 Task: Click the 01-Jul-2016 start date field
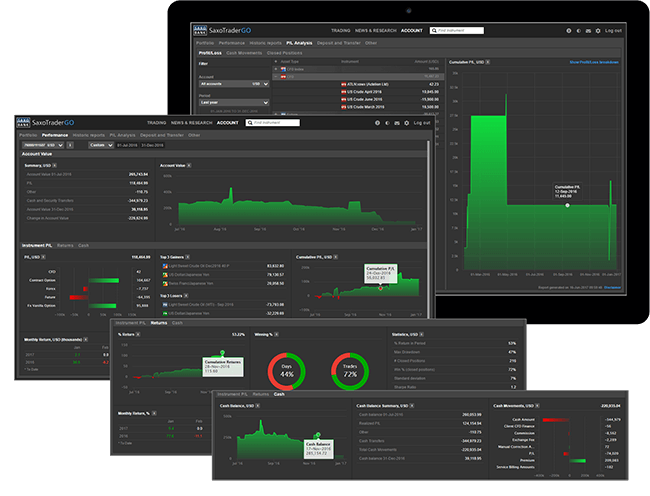click(x=127, y=145)
